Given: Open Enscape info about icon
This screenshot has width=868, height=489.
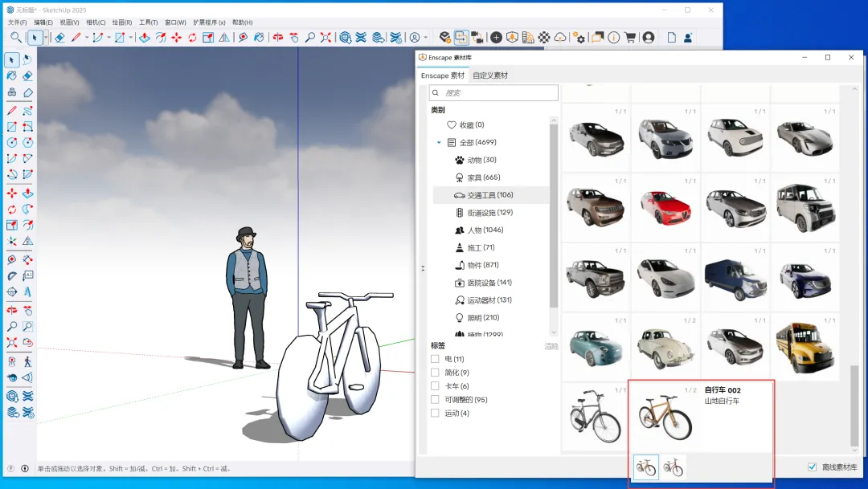Looking at the screenshot, I should click(x=613, y=37).
